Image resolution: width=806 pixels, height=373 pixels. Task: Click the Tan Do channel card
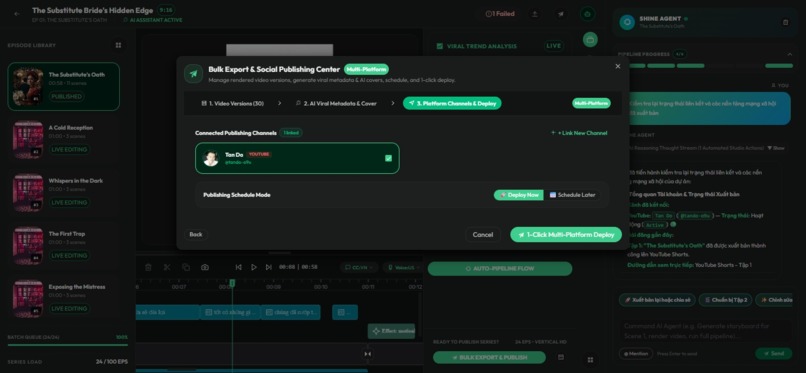pyautogui.click(x=297, y=158)
